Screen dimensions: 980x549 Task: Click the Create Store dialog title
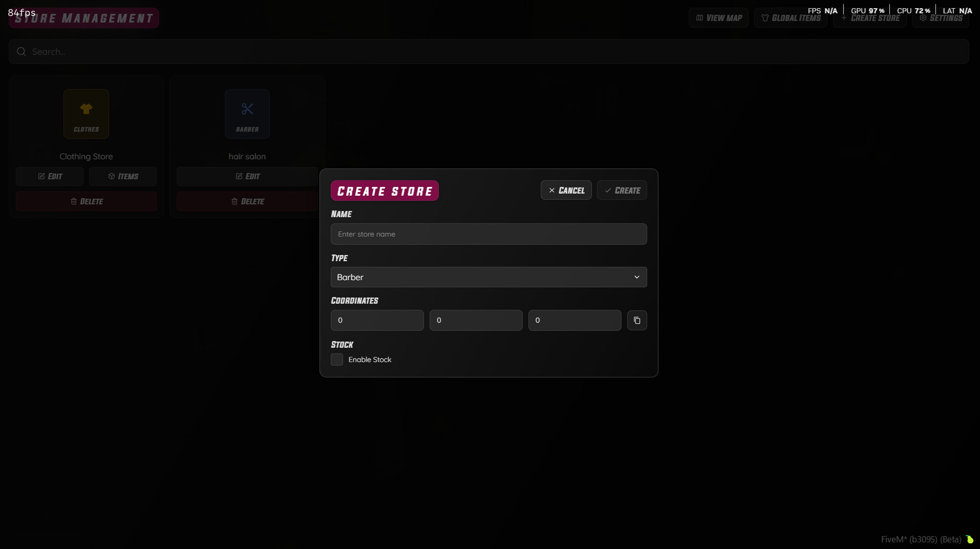(x=385, y=191)
